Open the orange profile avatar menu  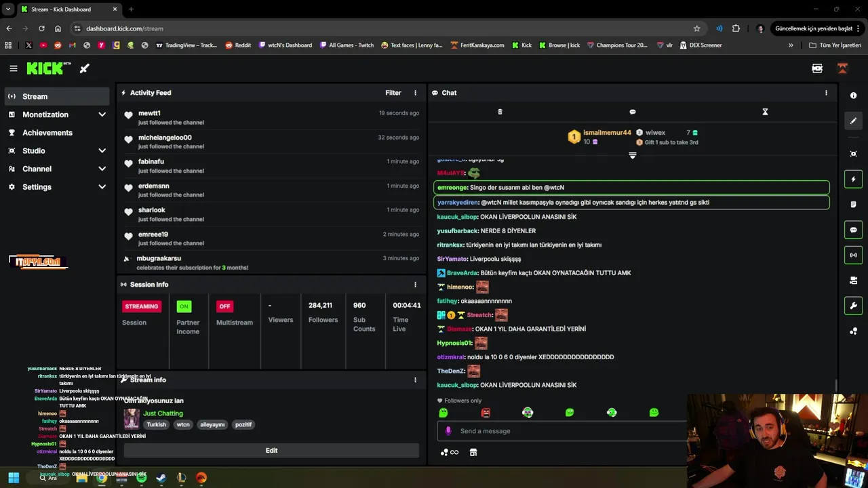coord(842,68)
